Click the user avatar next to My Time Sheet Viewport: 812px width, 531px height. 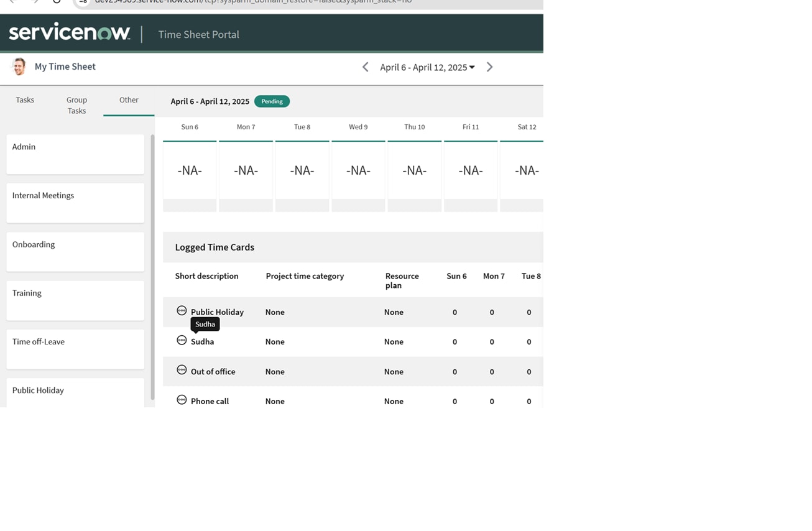[19, 66]
